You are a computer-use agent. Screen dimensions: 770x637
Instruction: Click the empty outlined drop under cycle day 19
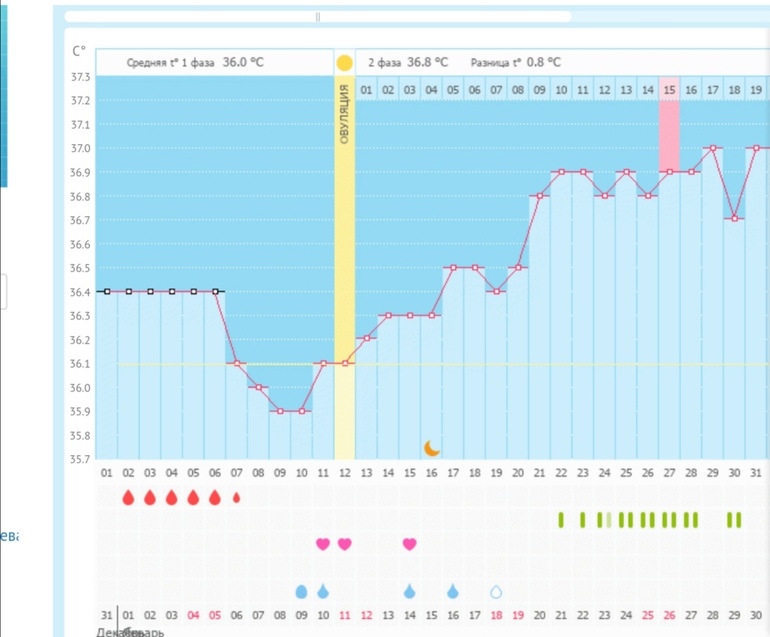(x=496, y=592)
